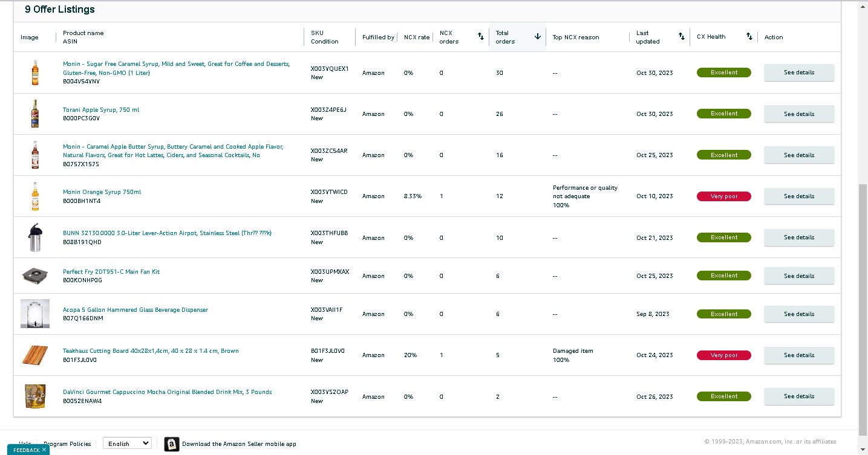This screenshot has width=868, height=455.
Task: Click the Excellent badge for BUNN Airpot
Action: tap(724, 237)
